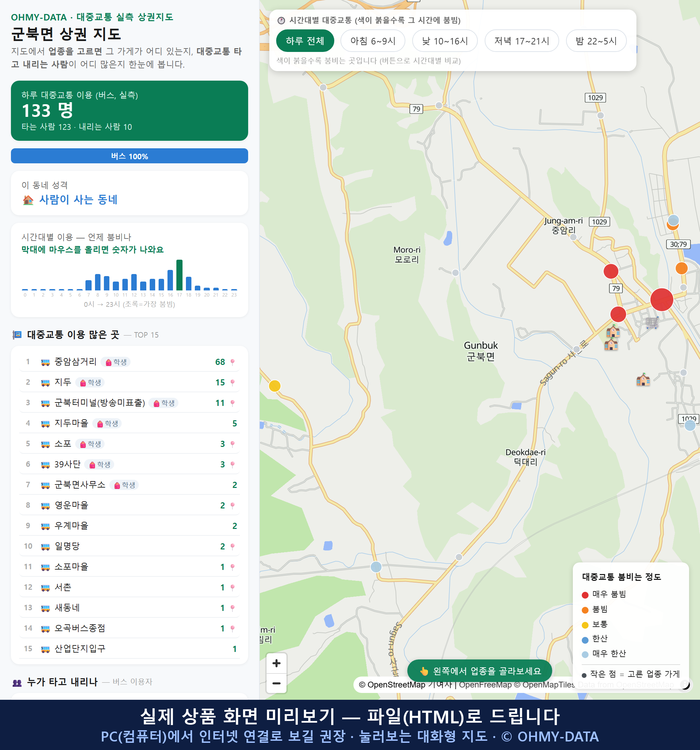Click the pin icon for 39사단
The width and height of the screenshot is (700, 750).
pos(232,464)
